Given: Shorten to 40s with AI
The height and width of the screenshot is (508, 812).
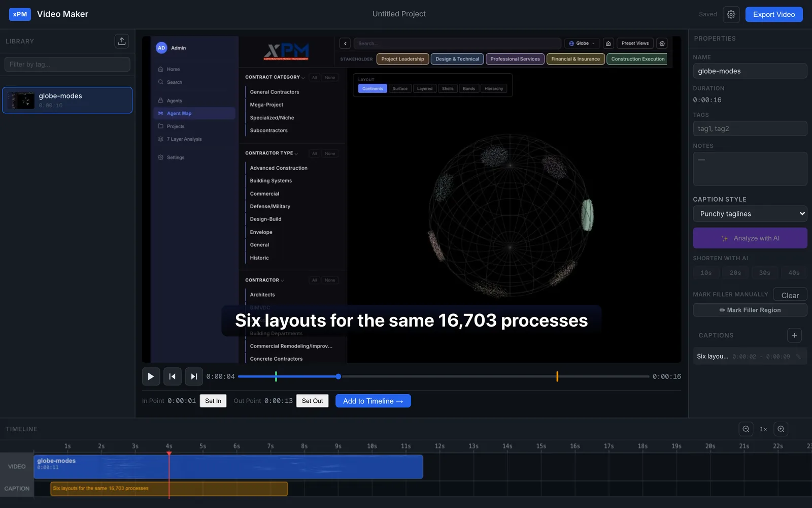Looking at the screenshot, I should pos(794,273).
